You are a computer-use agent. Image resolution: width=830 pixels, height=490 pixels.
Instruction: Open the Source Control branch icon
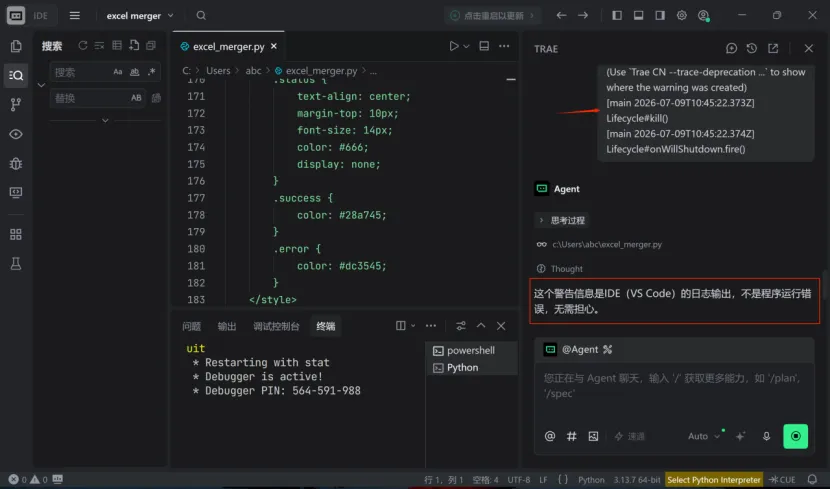point(16,104)
